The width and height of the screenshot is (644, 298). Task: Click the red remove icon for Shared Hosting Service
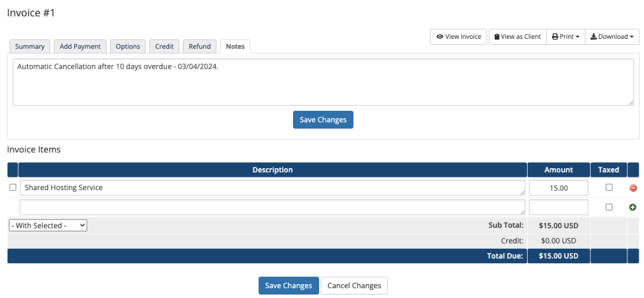coord(633,188)
